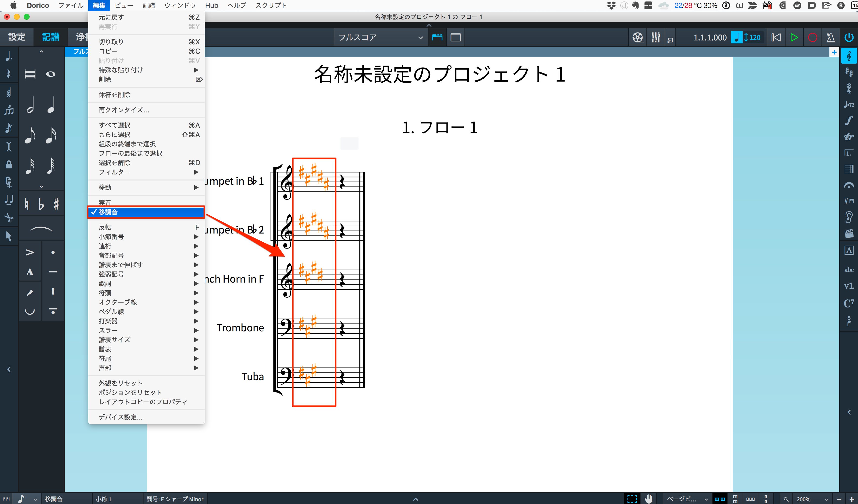Viewport: 858px width, 504px height.
Task: Select the half note duration
Action: coord(30,105)
